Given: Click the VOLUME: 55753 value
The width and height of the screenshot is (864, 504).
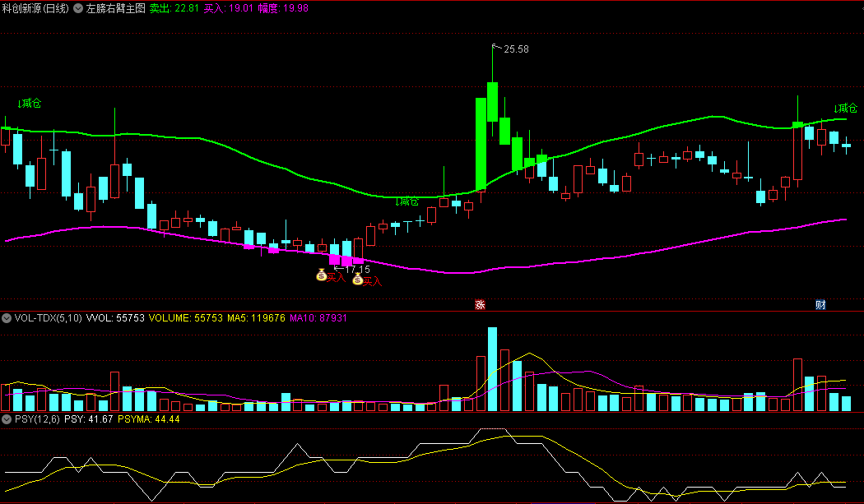Looking at the screenshot, I should [x=186, y=318].
